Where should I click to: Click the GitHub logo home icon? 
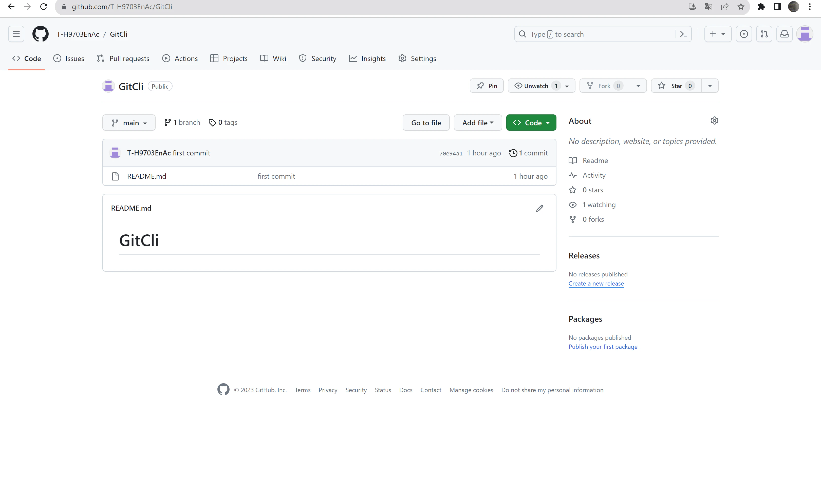(x=40, y=34)
